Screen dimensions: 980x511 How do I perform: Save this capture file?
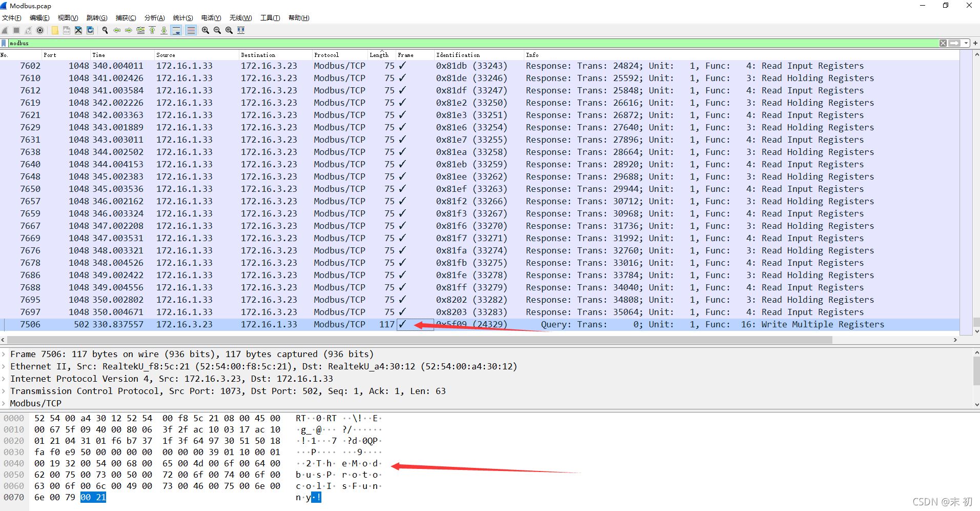pyautogui.click(x=67, y=30)
